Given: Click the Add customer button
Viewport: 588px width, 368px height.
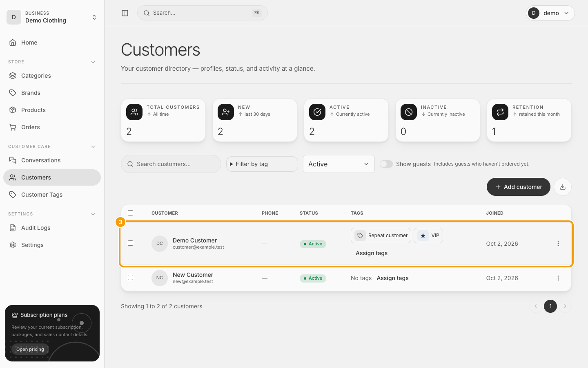Looking at the screenshot, I should (519, 187).
